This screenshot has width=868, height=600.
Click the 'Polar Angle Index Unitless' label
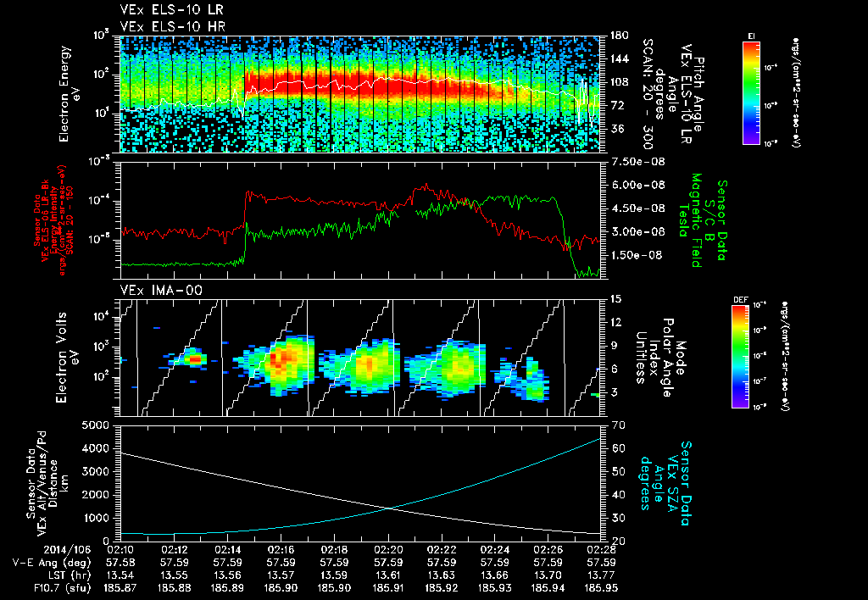pyautogui.click(x=655, y=358)
